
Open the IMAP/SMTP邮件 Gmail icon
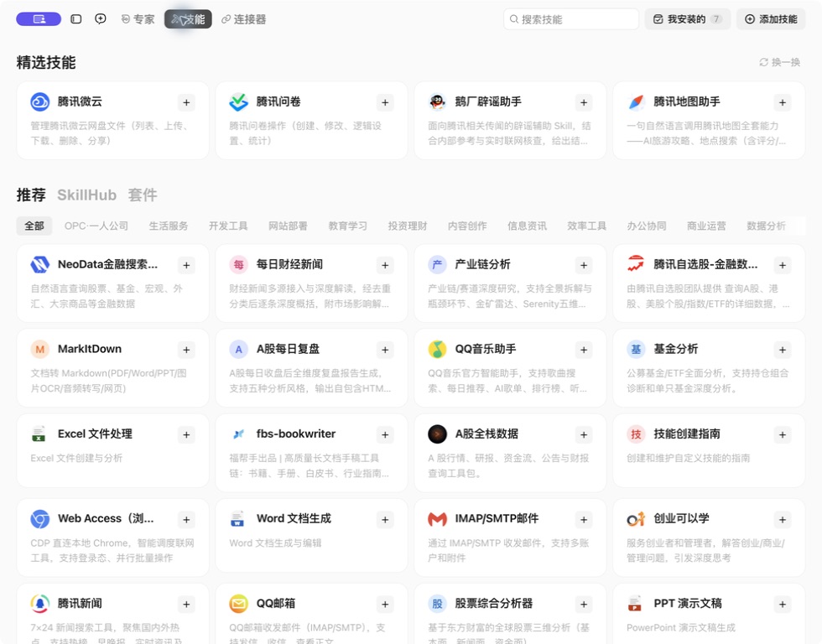437,519
